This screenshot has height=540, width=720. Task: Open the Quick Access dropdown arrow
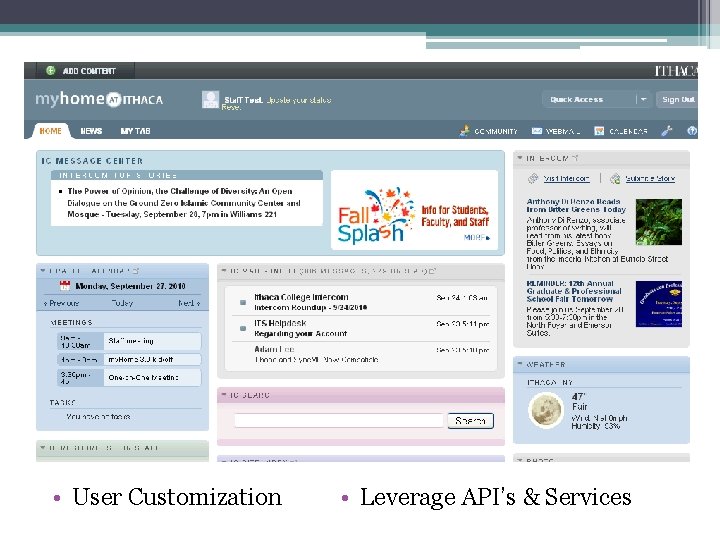(x=644, y=99)
